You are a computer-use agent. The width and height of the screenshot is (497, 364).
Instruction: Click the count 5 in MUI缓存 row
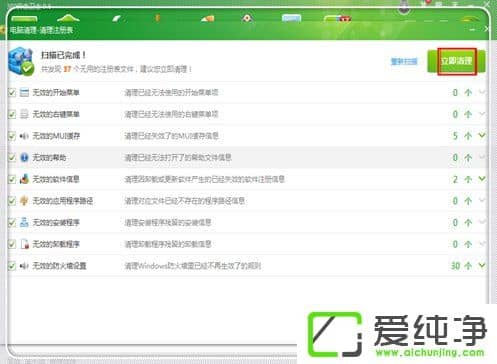pos(455,136)
